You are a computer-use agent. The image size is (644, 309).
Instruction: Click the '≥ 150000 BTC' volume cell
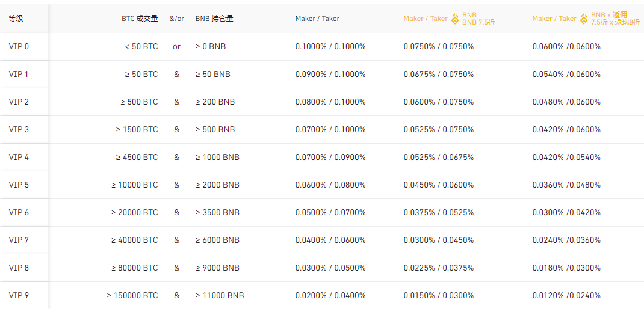click(x=132, y=295)
